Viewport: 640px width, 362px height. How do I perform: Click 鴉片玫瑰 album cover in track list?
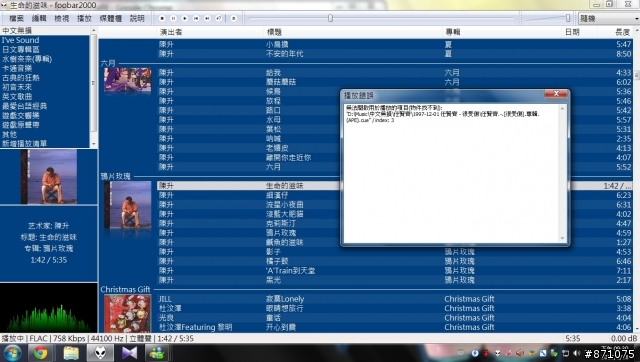click(x=128, y=205)
